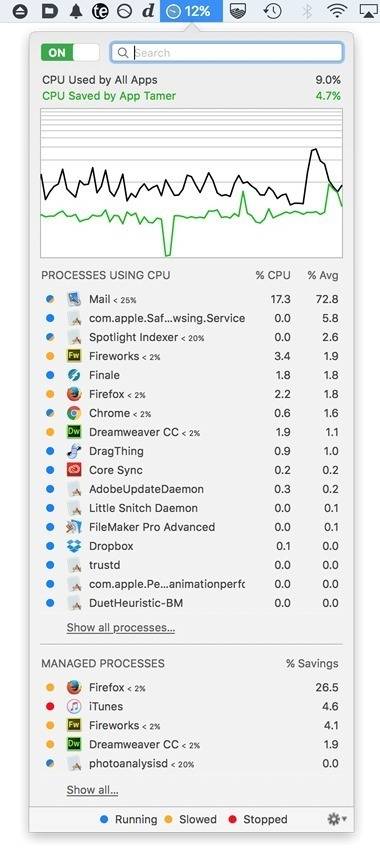Open the gear settings dropdown menu
The image size is (380, 857).
337,819
